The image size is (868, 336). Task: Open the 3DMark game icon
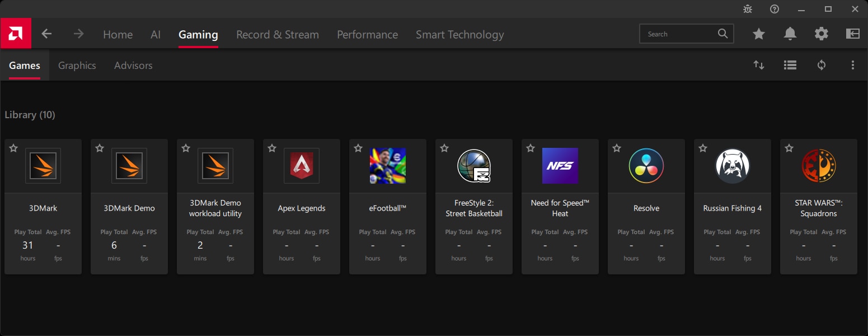point(43,166)
